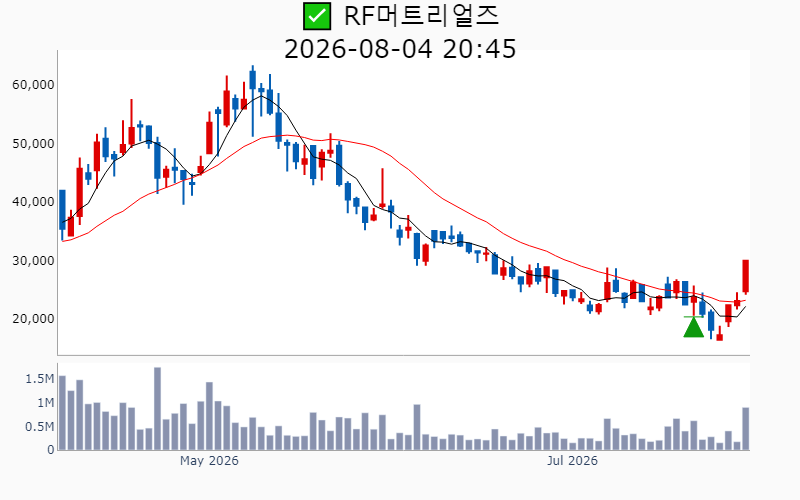Image resolution: width=800 pixels, height=500 pixels.
Task: Select the lowest red candlestick near the chart bottom
Action: pos(719,335)
